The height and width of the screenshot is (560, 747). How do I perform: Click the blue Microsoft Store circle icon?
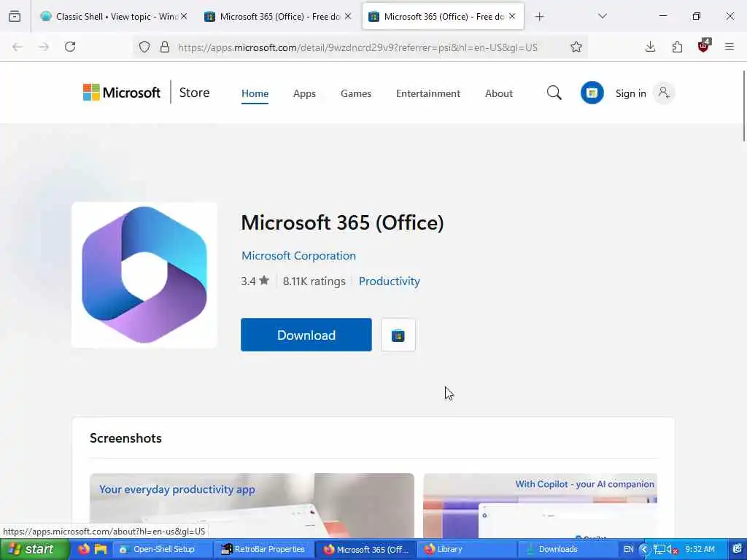tap(592, 93)
